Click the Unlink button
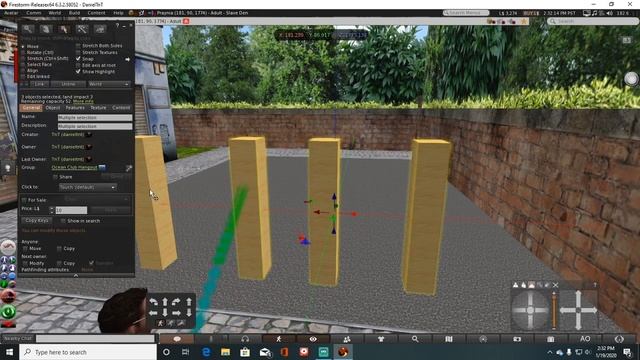640x360 pixels. [68, 84]
